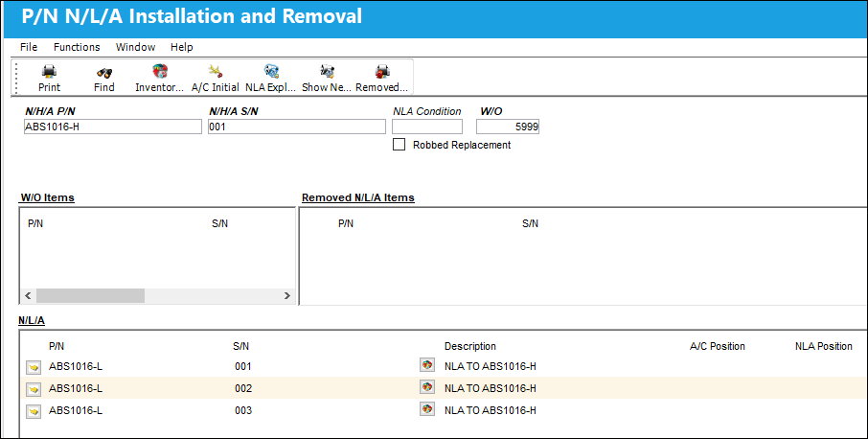Screen dimensions: 868x439
Task: Click serial number 003 in N/L/A list
Action: pos(243,411)
